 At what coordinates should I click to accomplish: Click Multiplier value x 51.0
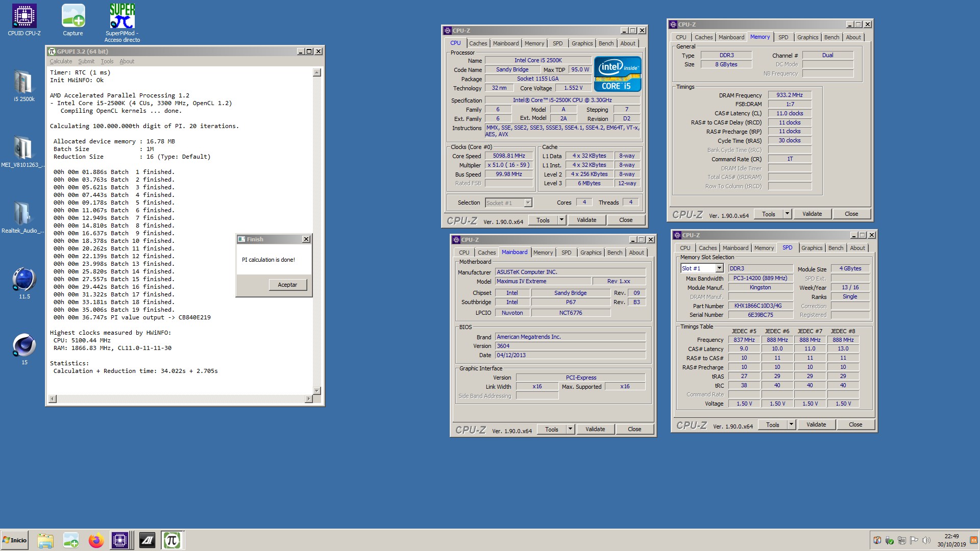tap(509, 165)
